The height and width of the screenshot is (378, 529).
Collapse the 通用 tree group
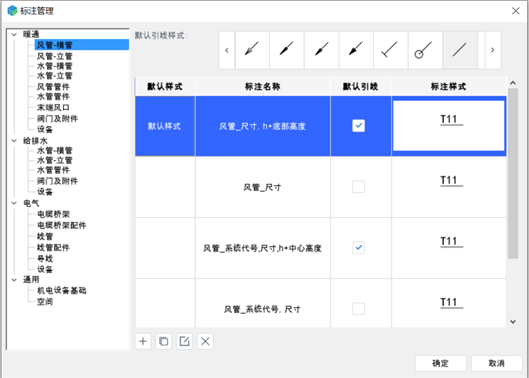click(15, 279)
